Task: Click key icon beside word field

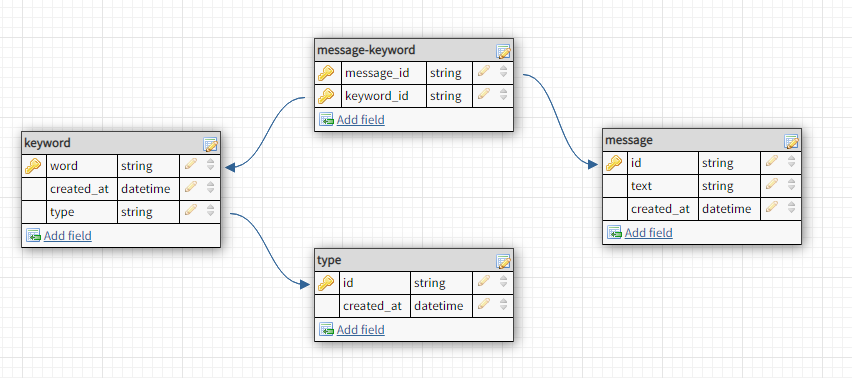Action: pos(33,166)
